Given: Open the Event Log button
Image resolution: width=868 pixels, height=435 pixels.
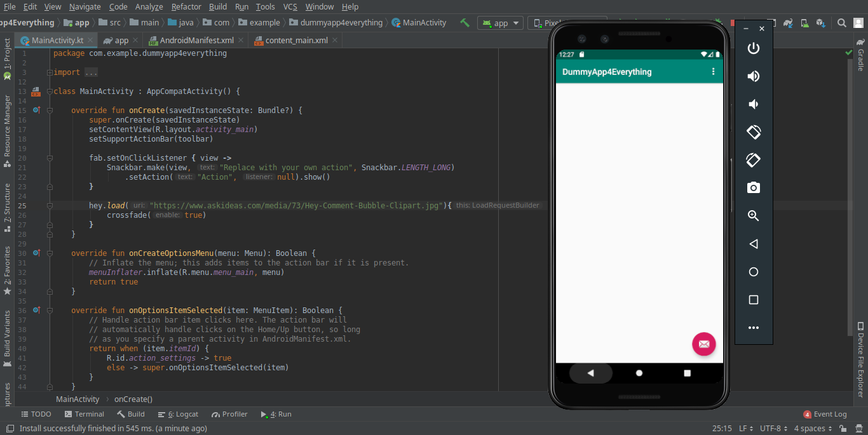Looking at the screenshot, I should click(825, 414).
